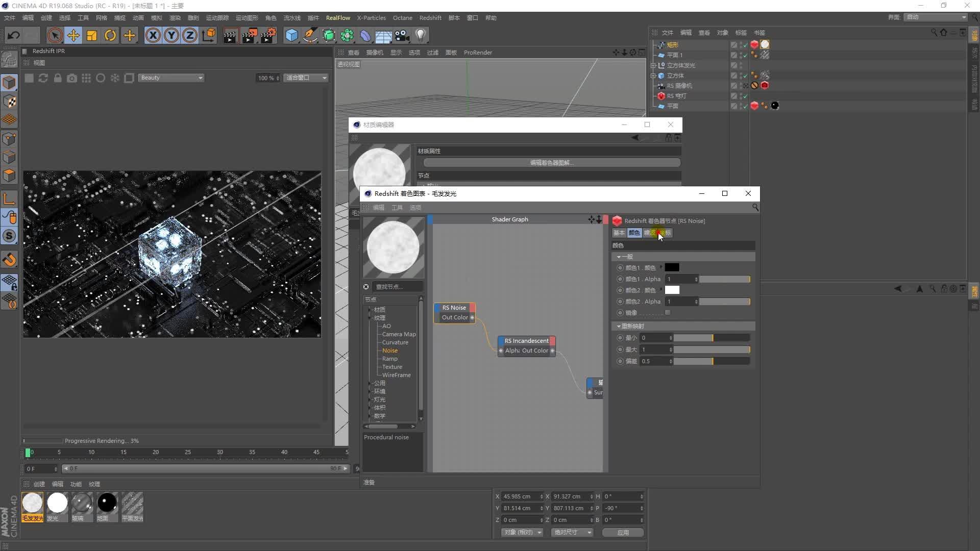The width and height of the screenshot is (980, 551).
Task: Open the RealFlow menu
Action: pyautogui.click(x=338, y=18)
